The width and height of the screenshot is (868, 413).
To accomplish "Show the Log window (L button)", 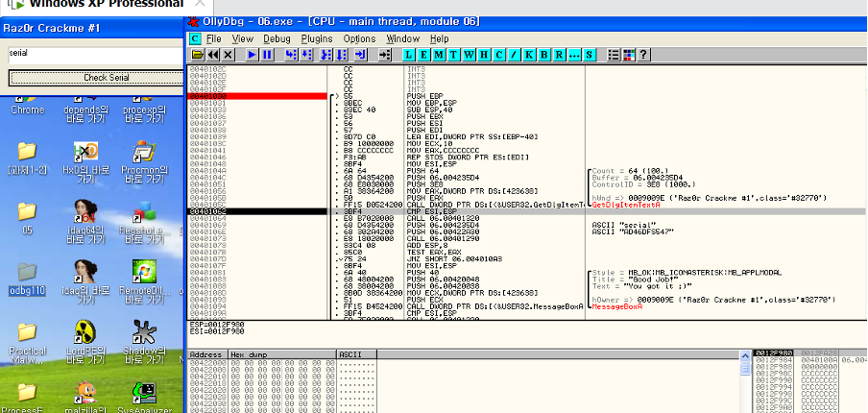I will pyautogui.click(x=409, y=55).
